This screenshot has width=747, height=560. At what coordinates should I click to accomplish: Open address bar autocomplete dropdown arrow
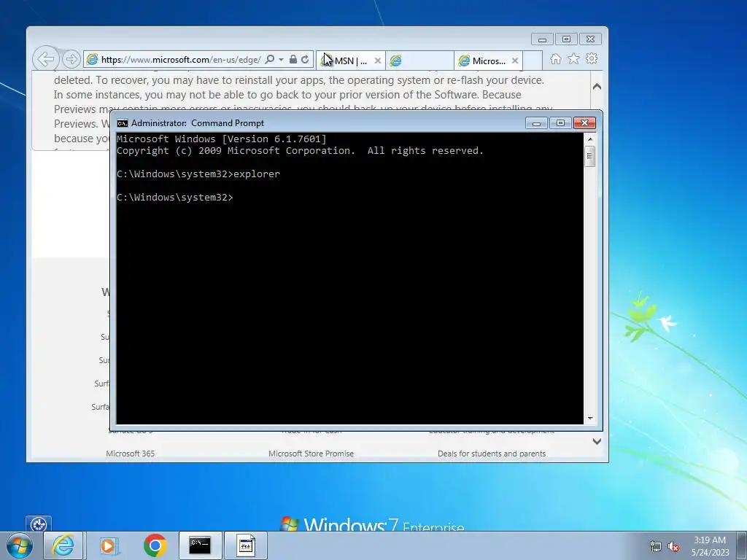coord(281,60)
